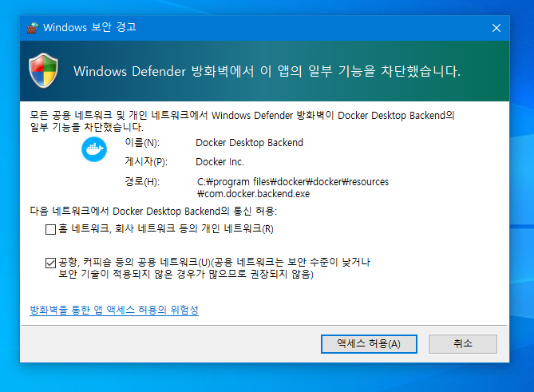The image size is (534, 392).
Task: Click the 경로(H): label
Action: 142,181
